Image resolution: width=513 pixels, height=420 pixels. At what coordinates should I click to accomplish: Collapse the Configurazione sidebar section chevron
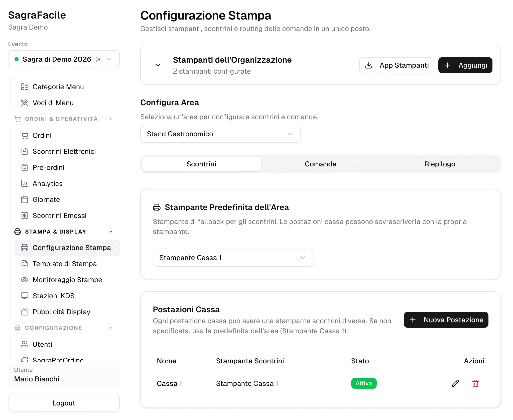pyautogui.click(x=111, y=328)
